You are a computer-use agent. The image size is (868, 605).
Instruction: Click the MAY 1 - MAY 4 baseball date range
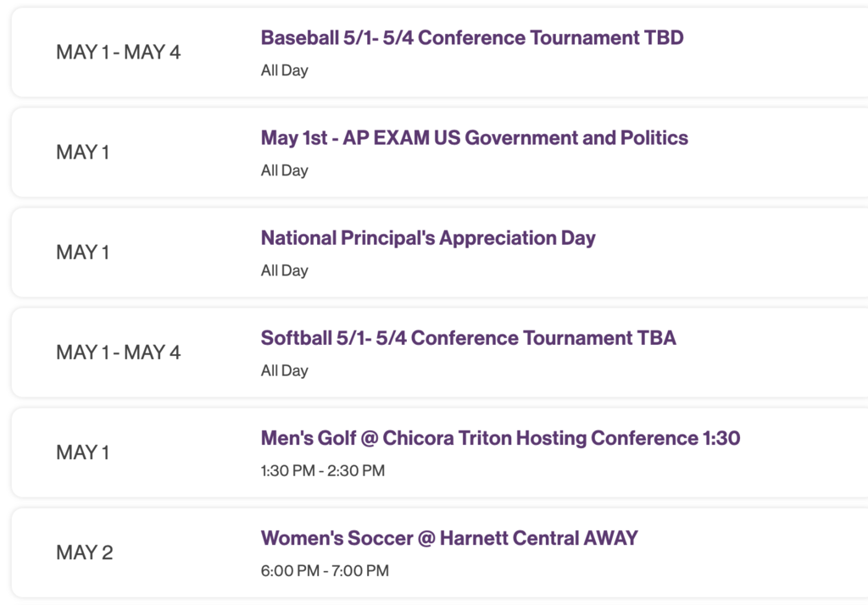point(120,52)
